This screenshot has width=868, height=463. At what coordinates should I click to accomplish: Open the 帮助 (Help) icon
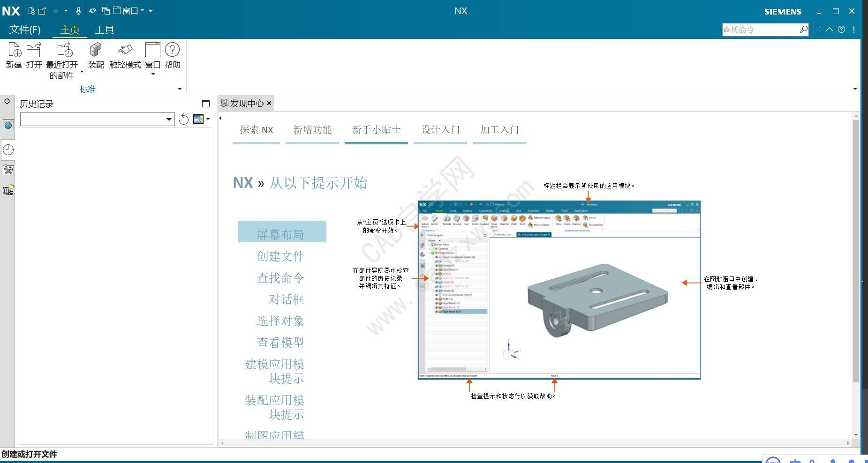click(172, 52)
